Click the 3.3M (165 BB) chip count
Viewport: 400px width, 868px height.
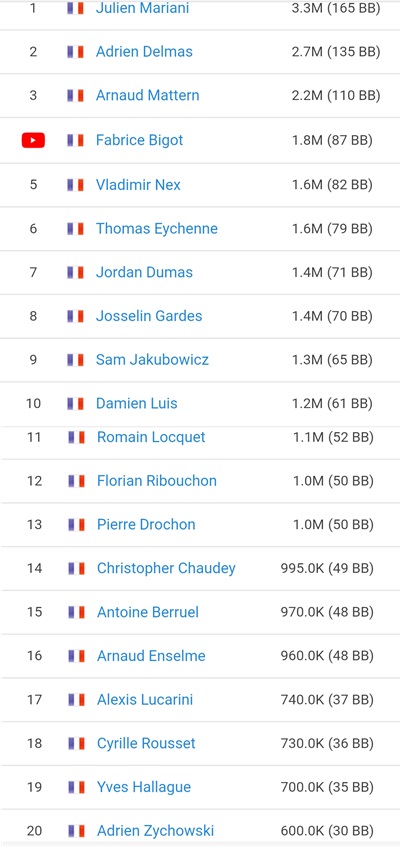(336, 9)
